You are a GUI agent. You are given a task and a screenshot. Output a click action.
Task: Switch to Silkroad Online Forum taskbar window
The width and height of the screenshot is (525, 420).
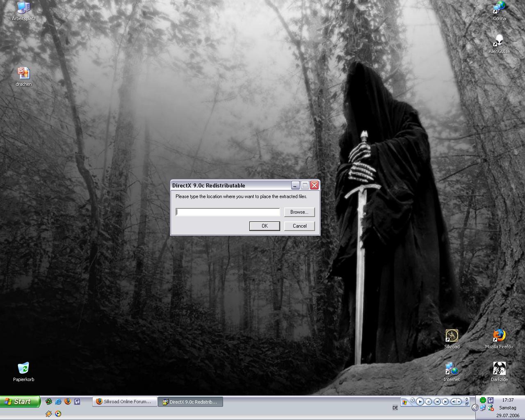pyautogui.click(x=125, y=402)
